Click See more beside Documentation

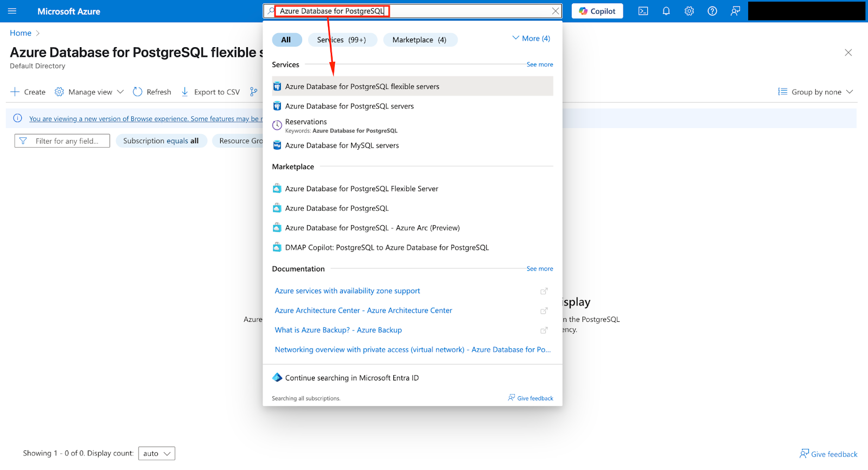540,269
